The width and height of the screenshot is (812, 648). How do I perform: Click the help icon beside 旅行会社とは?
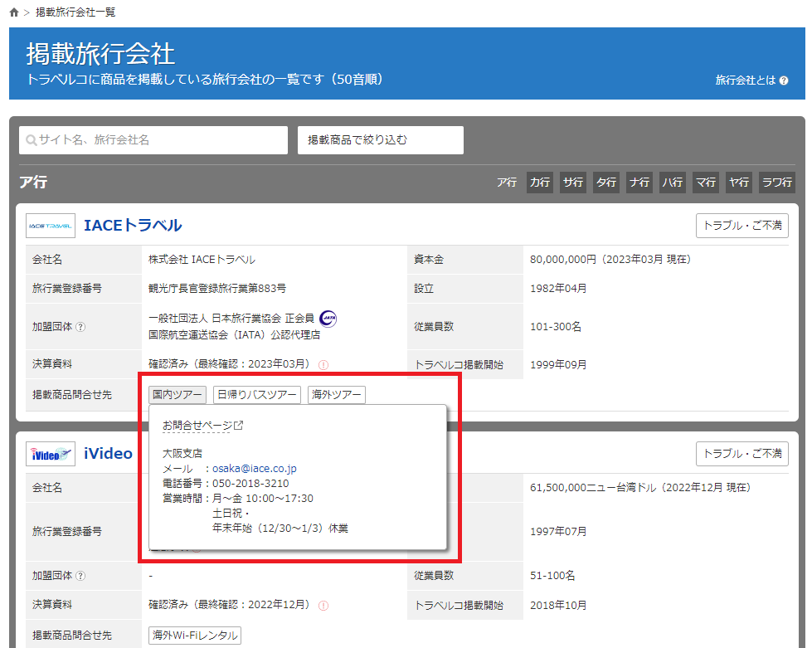tap(784, 80)
